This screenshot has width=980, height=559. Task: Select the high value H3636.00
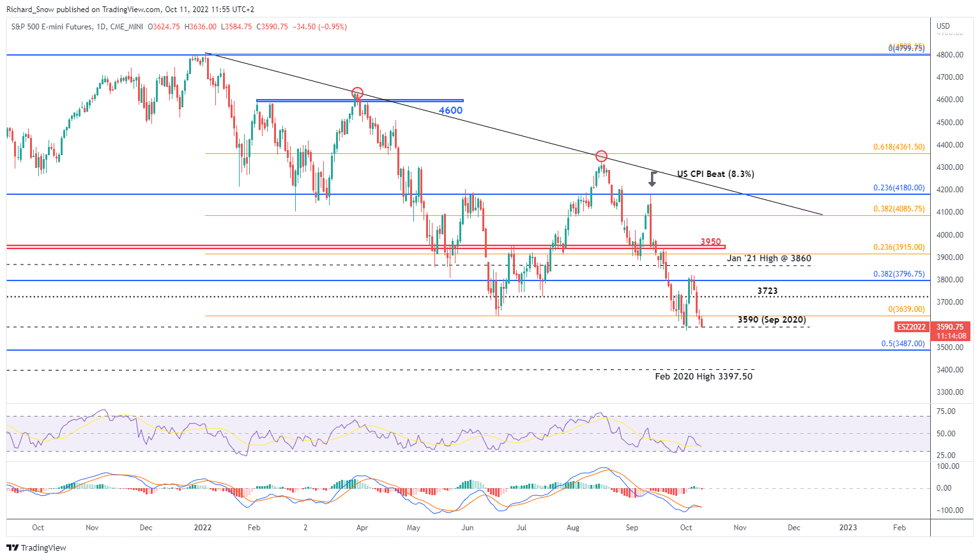pos(200,27)
